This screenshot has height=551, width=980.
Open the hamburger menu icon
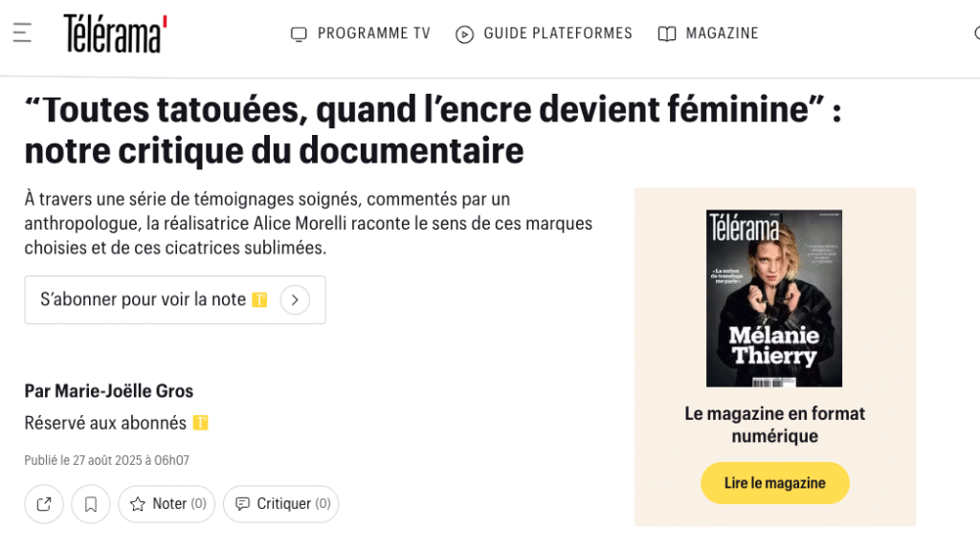coord(22,33)
